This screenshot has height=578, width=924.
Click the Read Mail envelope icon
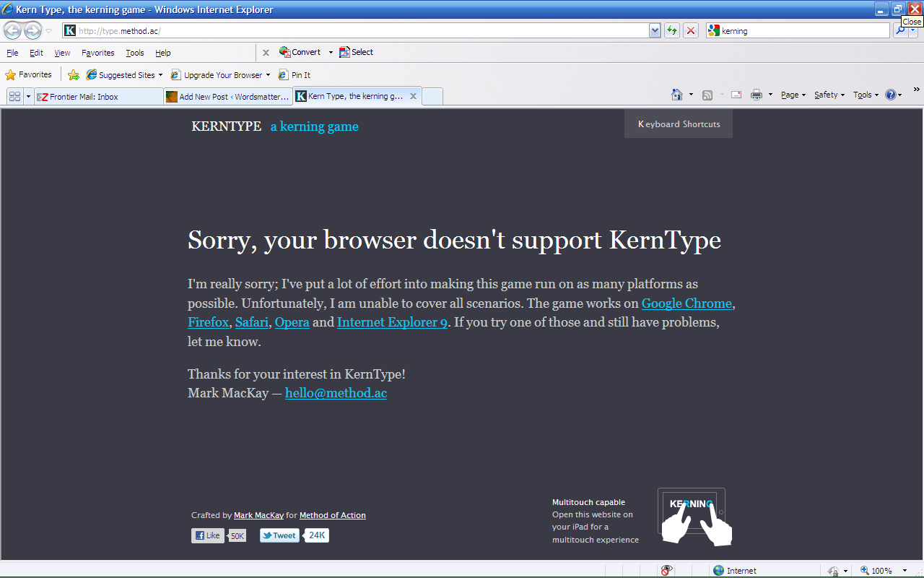coord(736,95)
